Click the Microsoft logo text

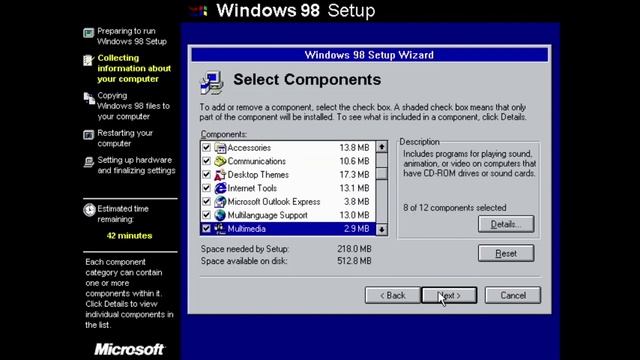pyautogui.click(x=129, y=349)
